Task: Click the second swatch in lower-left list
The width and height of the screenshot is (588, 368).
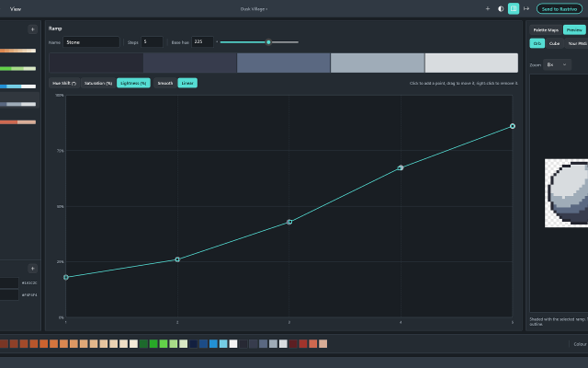Action: [9, 294]
